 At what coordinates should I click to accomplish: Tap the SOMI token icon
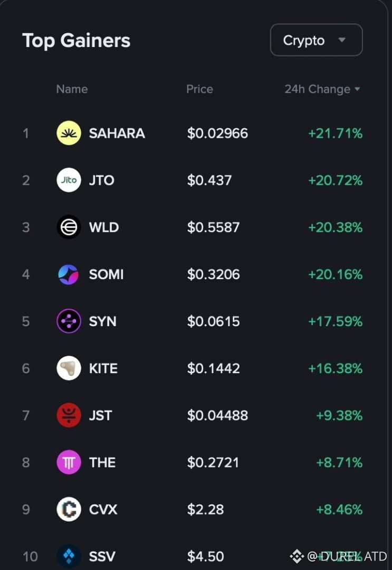(x=69, y=274)
